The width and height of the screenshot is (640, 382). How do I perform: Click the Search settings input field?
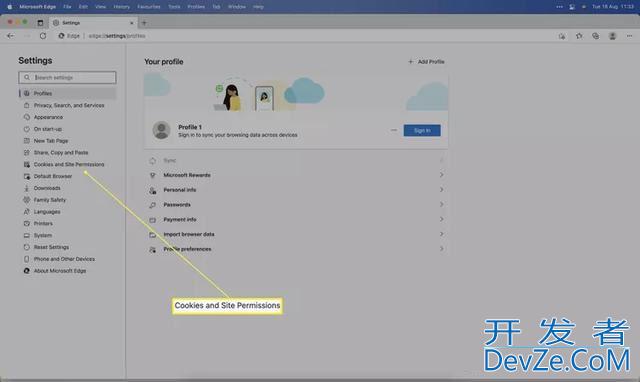coord(67,78)
